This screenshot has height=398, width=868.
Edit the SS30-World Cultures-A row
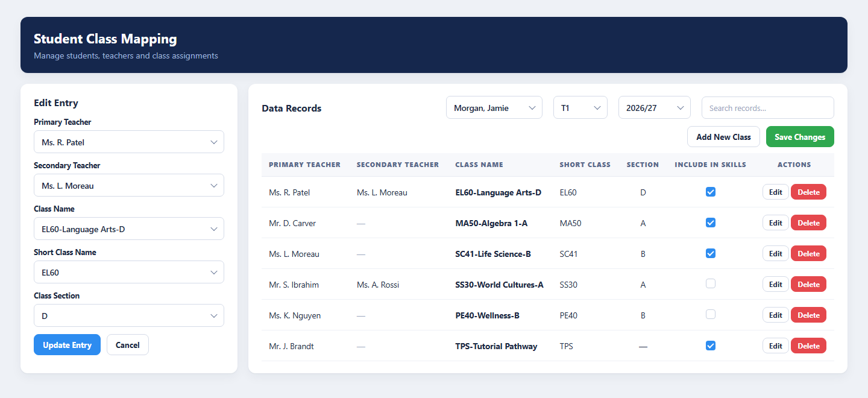point(776,285)
